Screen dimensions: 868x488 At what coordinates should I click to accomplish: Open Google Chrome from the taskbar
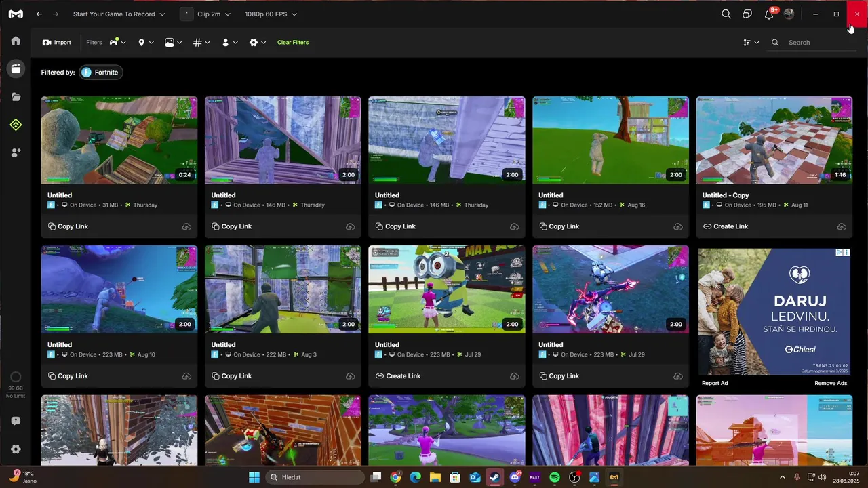click(395, 477)
